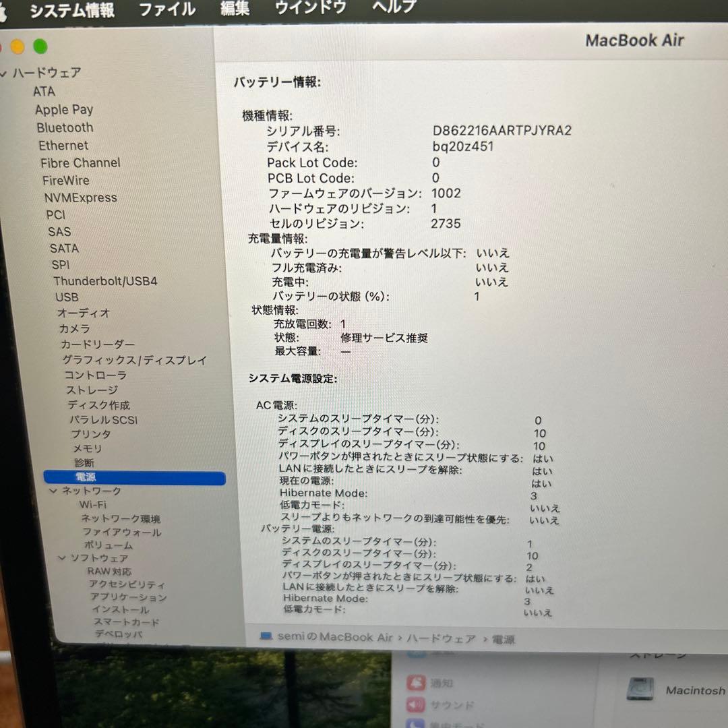Click semiのMacBook Air in path bar
Viewport: 728px width, 728px height.
335,637
